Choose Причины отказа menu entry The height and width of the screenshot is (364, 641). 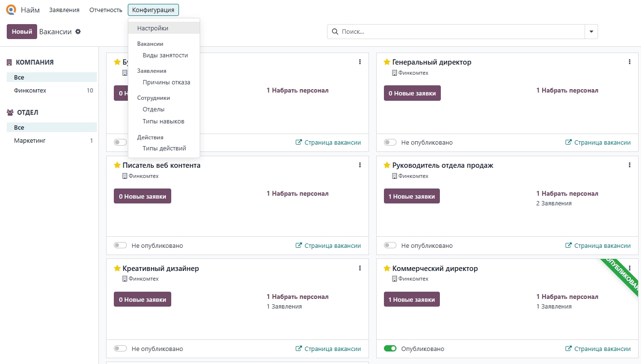(x=166, y=82)
